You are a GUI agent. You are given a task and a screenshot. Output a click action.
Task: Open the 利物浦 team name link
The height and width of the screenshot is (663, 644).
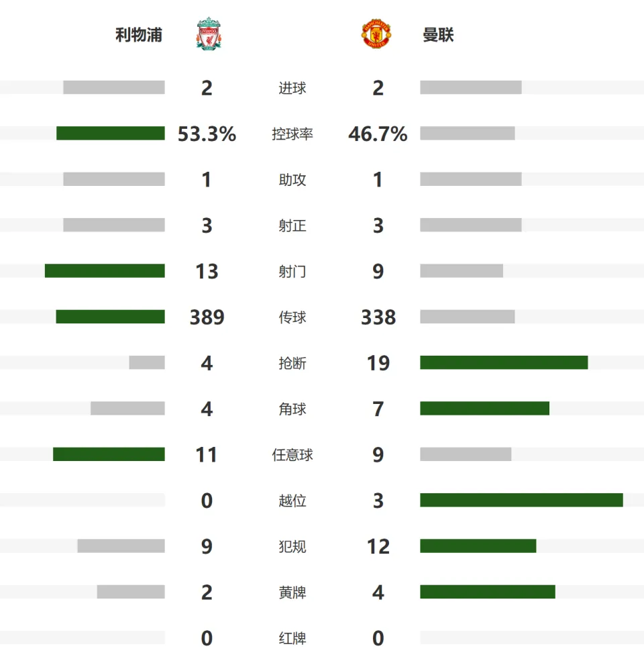(x=139, y=35)
